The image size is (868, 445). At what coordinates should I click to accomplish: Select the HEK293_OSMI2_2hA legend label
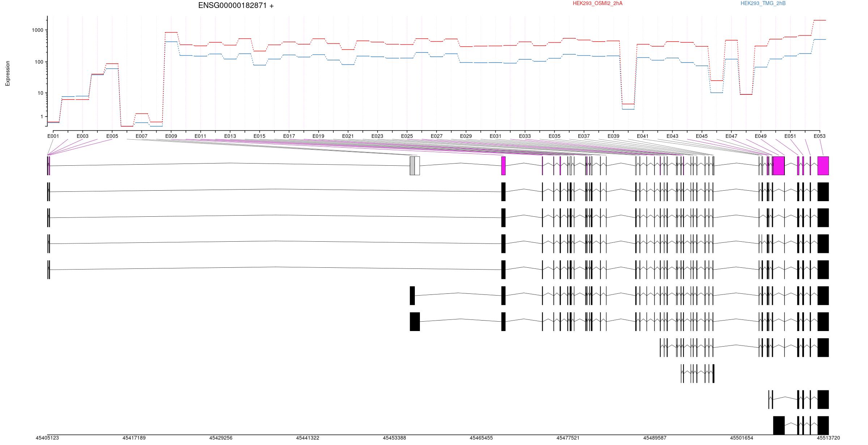pyautogui.click(x=597, y=3)
